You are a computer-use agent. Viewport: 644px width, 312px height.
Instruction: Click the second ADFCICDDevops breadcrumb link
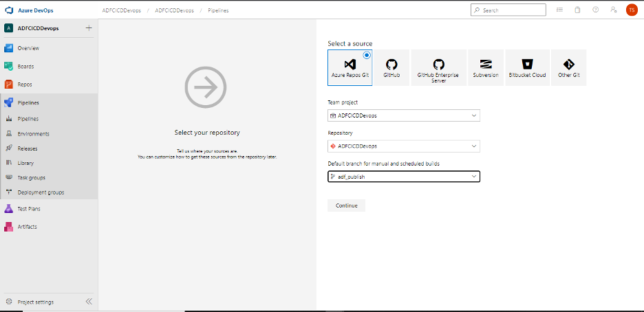pos(174,11)
